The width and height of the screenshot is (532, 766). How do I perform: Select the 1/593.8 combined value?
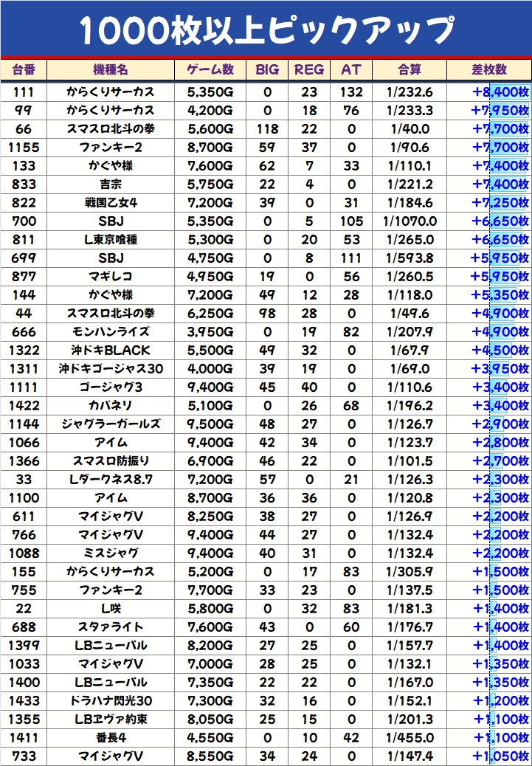(410, 258)
